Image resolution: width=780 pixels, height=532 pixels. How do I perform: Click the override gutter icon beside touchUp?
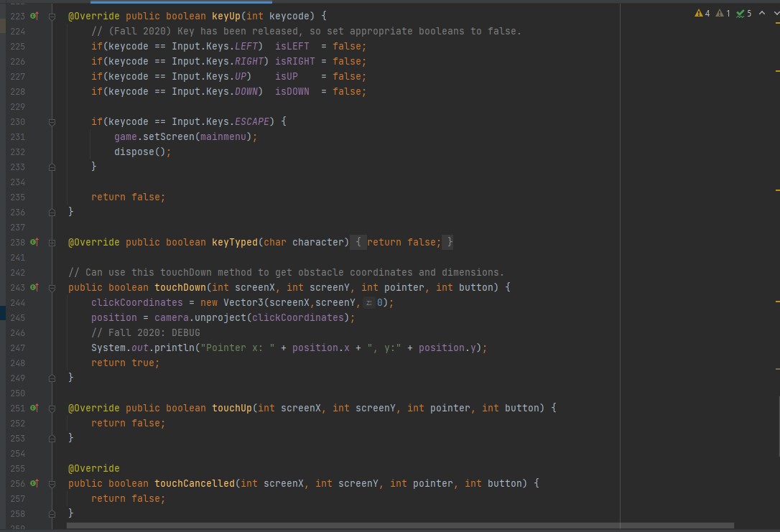pos(34,408)
